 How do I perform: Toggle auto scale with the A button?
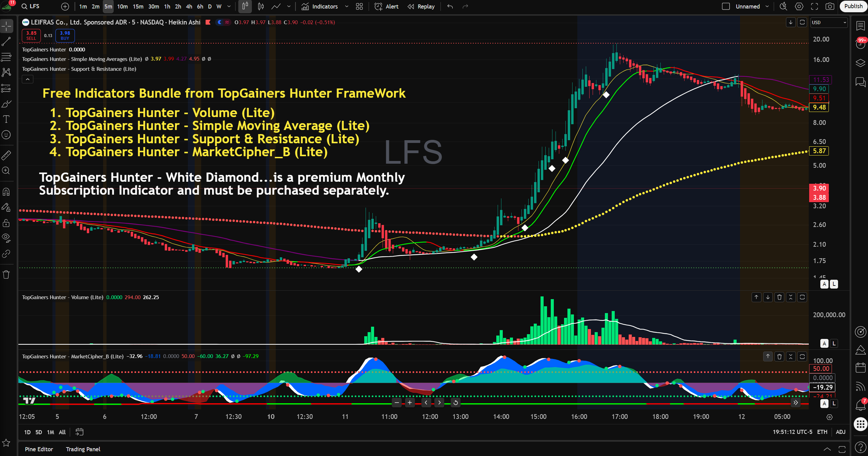(824, 284)
